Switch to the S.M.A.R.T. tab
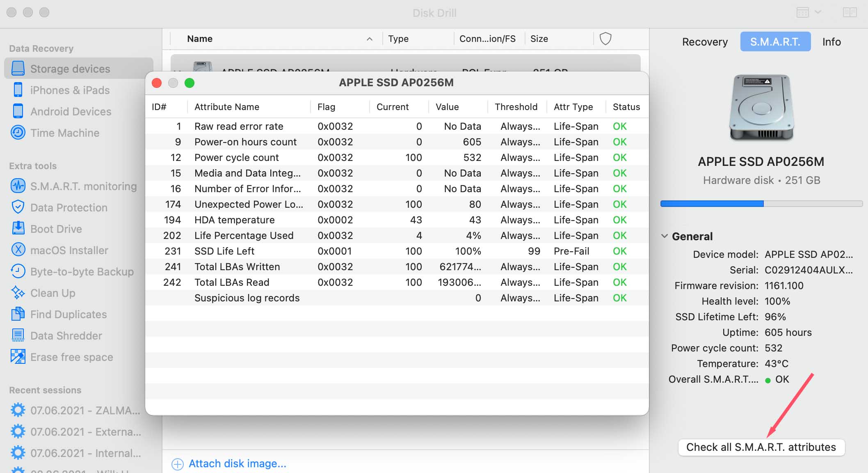Viewport: 868px width, 473px height. (x=775, y=42)
